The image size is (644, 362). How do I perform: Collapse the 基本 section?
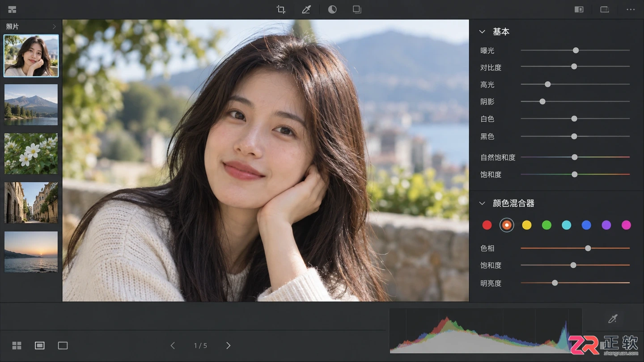482,32
